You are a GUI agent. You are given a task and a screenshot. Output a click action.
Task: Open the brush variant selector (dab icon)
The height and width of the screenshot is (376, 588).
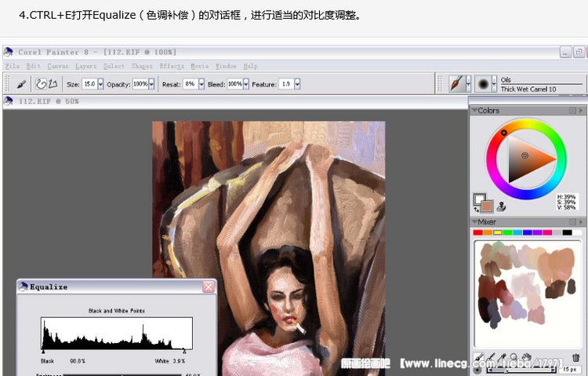click(x=483, y=83)
